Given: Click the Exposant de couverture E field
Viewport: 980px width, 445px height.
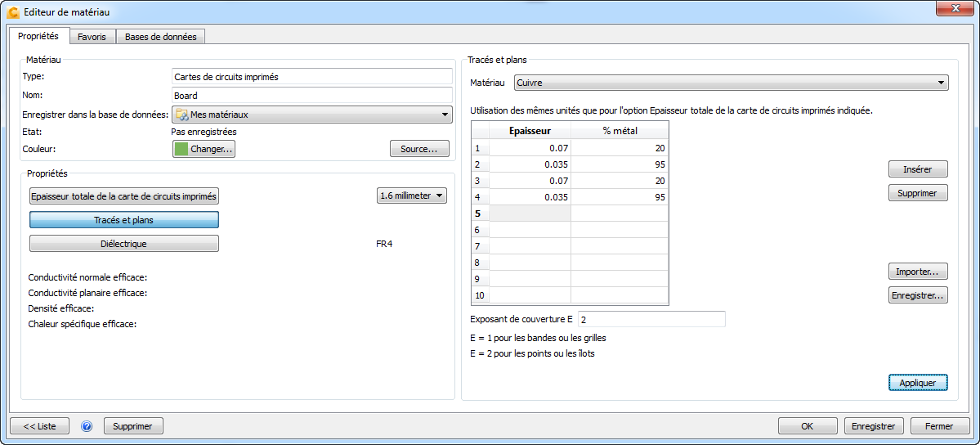Looking at the screenshot, I should 651,319.
